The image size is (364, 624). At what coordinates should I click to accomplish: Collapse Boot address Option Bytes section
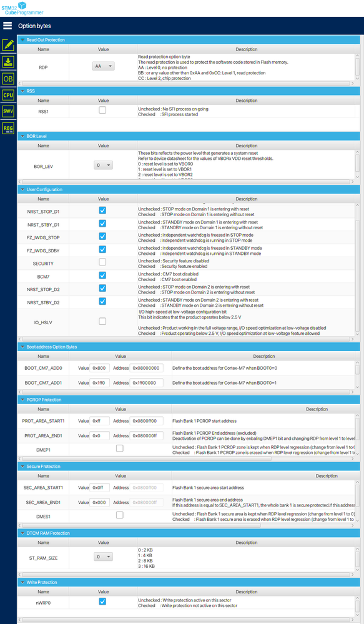pyautogui.click(x=22, y=347)
